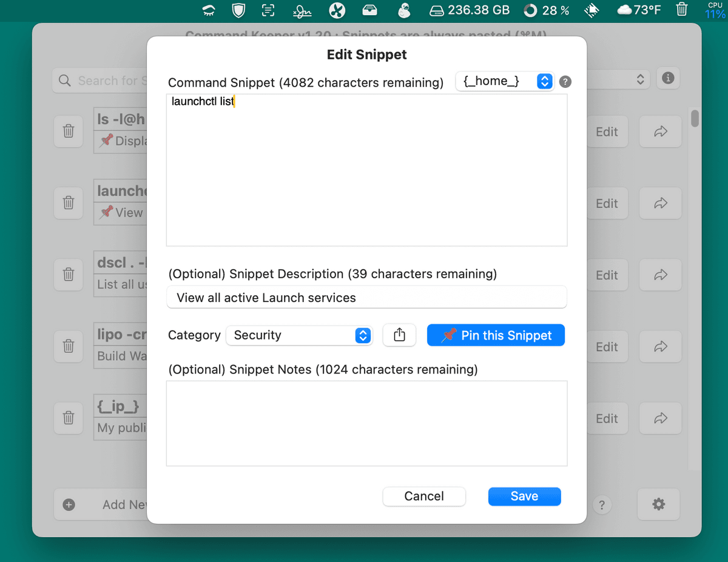728x562 pixels.
Task: Save the edited snippet
Action: 524,496
